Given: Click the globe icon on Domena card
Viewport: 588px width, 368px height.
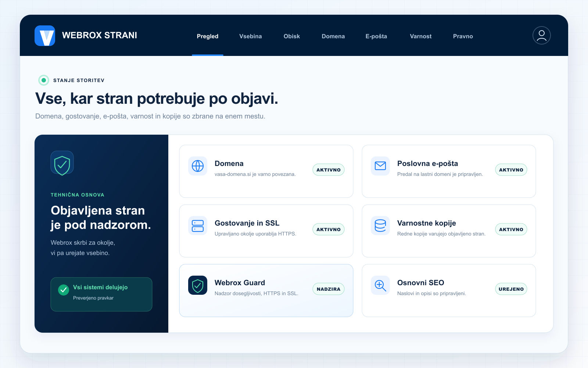Looking at the screenshot, I should click(x=198, y=166).
